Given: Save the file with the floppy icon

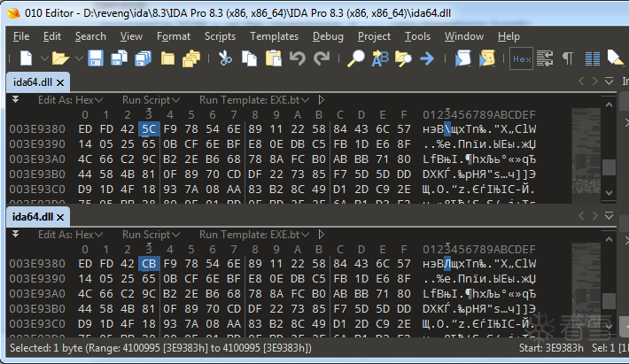Looking at the screenshot, I should point(96,58).
